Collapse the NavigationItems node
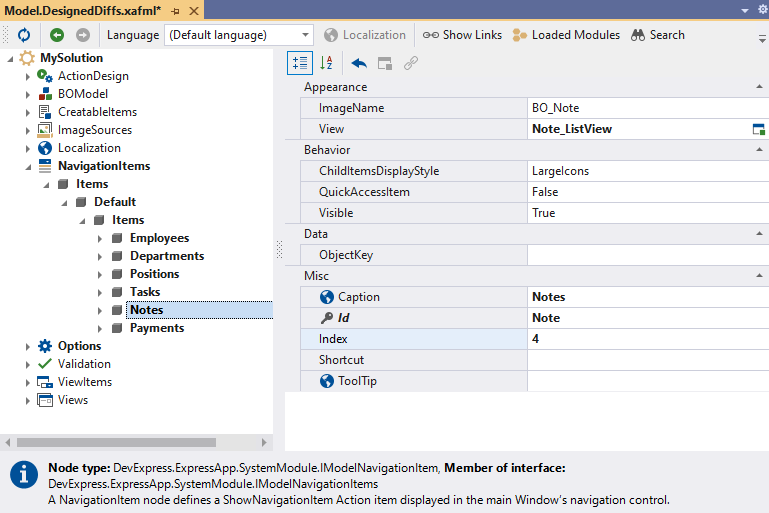 click(x=28, y=167)
